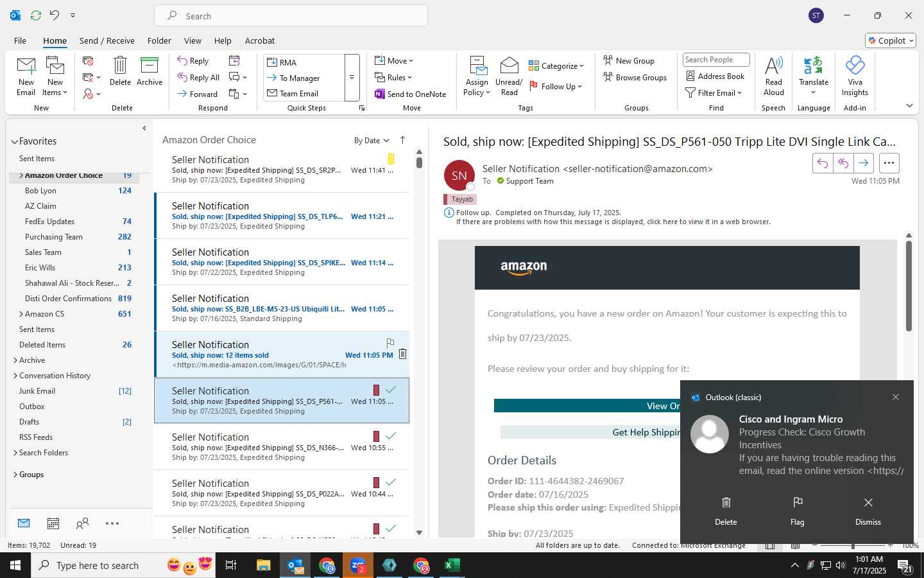Click the People icon in navigation bar
Screen dimensions: 924x578
[x=82, y=523]
